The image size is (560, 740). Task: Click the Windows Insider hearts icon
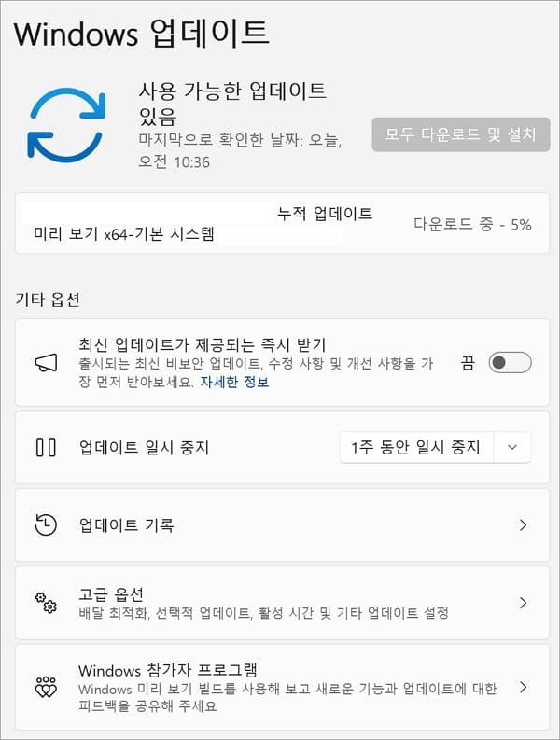click(46, 687)
